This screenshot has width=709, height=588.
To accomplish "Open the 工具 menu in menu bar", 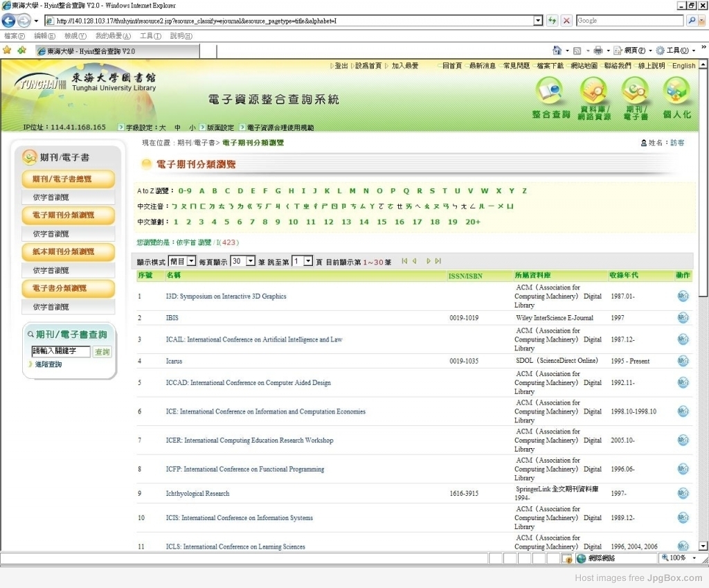I will (150, 36).
